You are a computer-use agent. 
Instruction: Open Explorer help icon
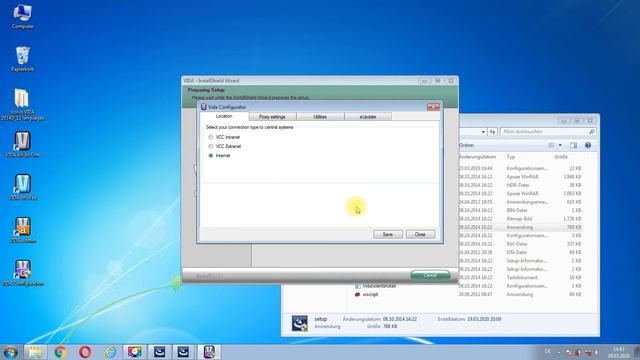click(x=588, y=145)
